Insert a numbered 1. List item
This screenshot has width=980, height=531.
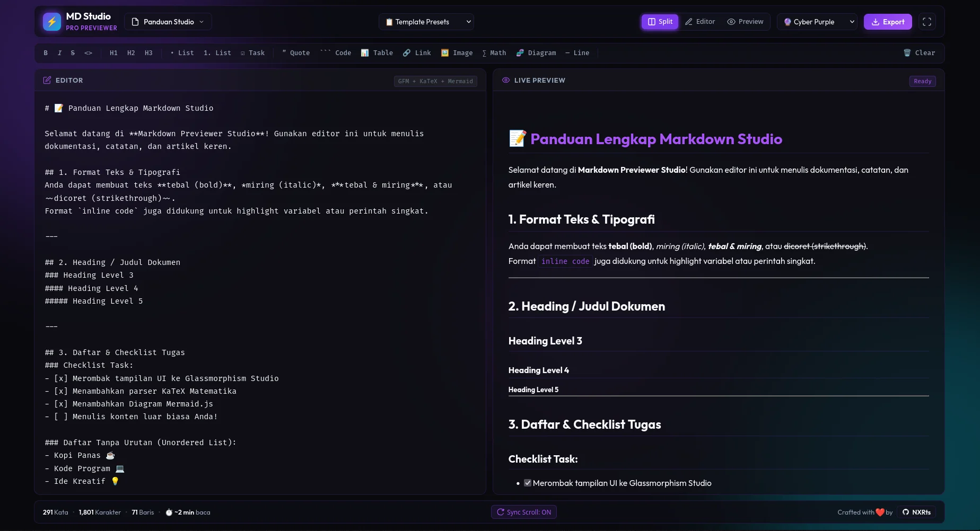click(217, 53)
